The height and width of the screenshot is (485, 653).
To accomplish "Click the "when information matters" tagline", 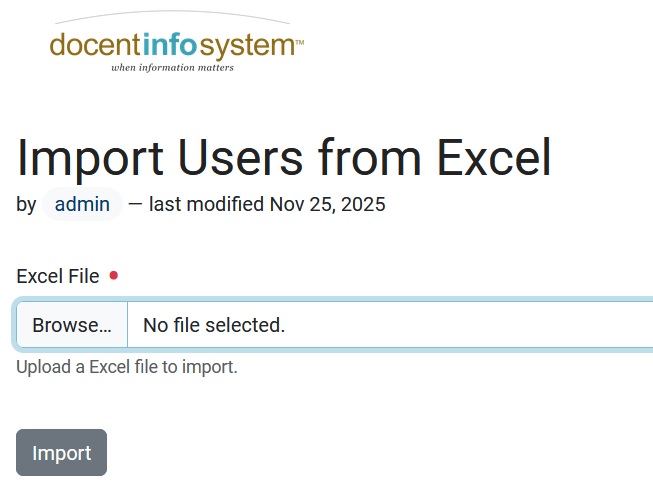I will (172, 68).
